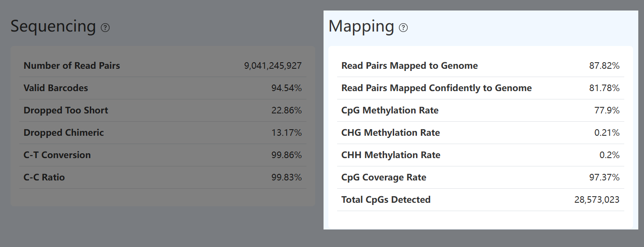The width and height of the screenshot is (644, 247).
Task: Click the help icon next to Sequencing
Action: click(105, 28)
